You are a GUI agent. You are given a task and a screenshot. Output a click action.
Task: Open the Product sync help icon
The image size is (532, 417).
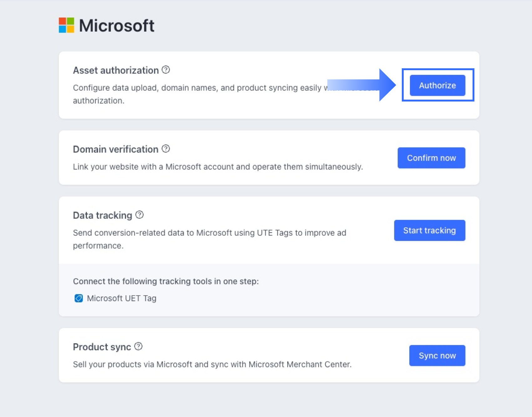(x=138, y=347)
